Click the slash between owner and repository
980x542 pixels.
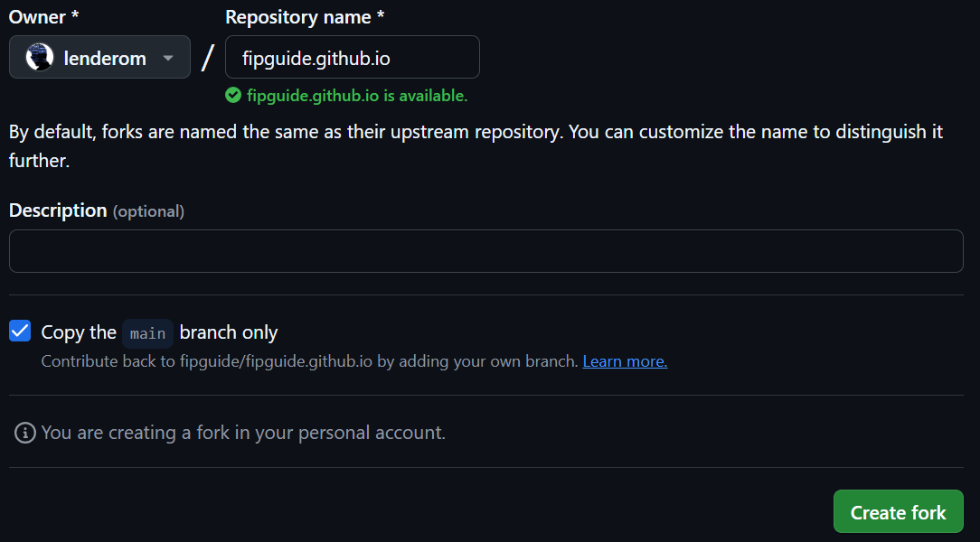tap(207, 56)
